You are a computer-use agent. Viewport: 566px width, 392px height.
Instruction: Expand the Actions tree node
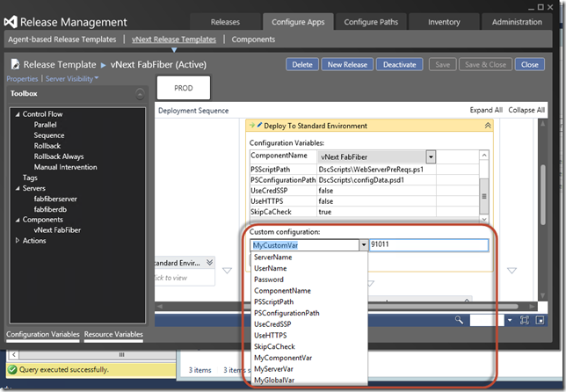pyautogui.click(x=17, y=240)
